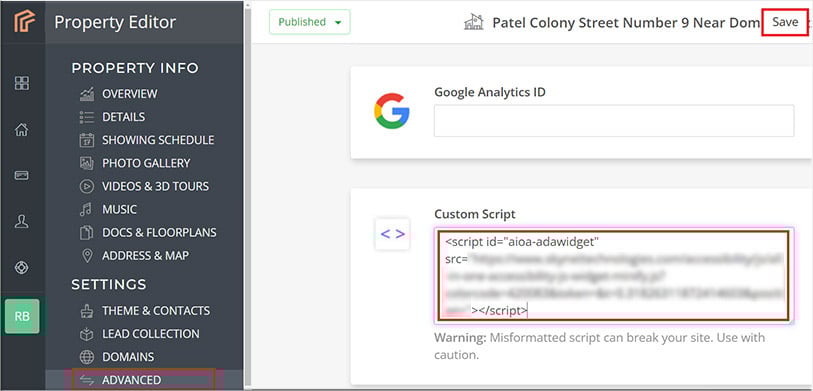This screenshot has width=813, height=391.
Task: Click the Google logo icon
Action: pyautogui.click(x=392, y=110)
